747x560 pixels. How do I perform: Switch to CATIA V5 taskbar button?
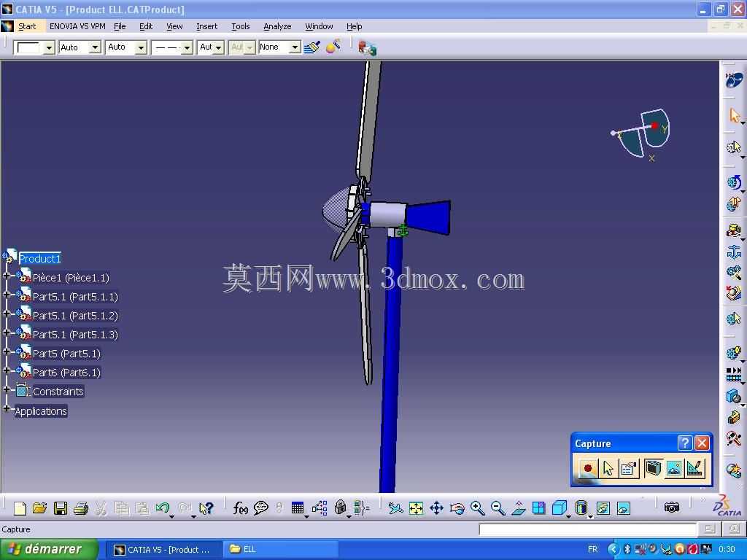click(163, 550)
